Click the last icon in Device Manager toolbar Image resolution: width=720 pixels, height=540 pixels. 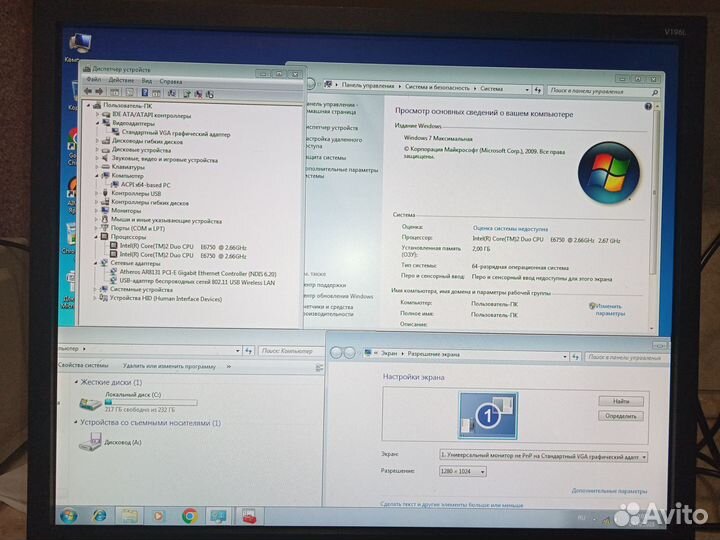(x=210, y=94)
